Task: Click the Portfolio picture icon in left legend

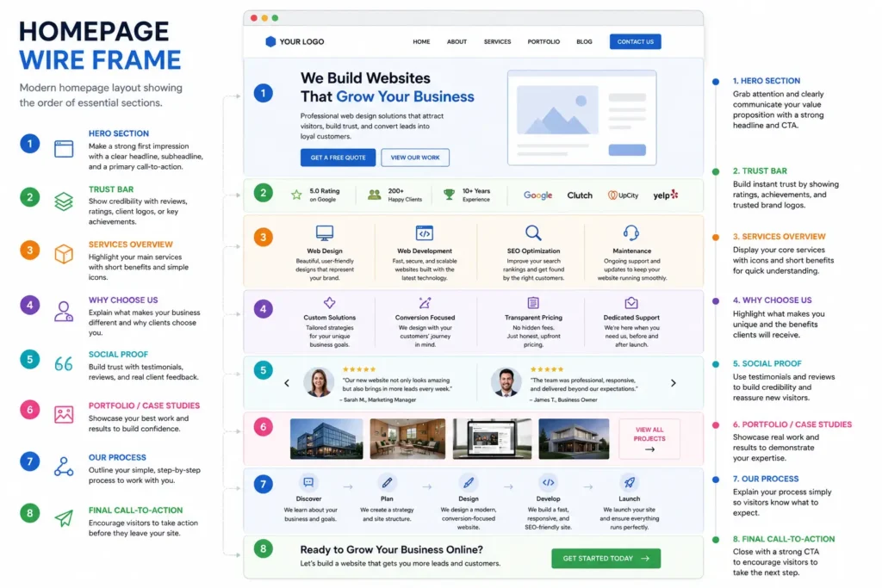Action: click(x=64, y=414)
